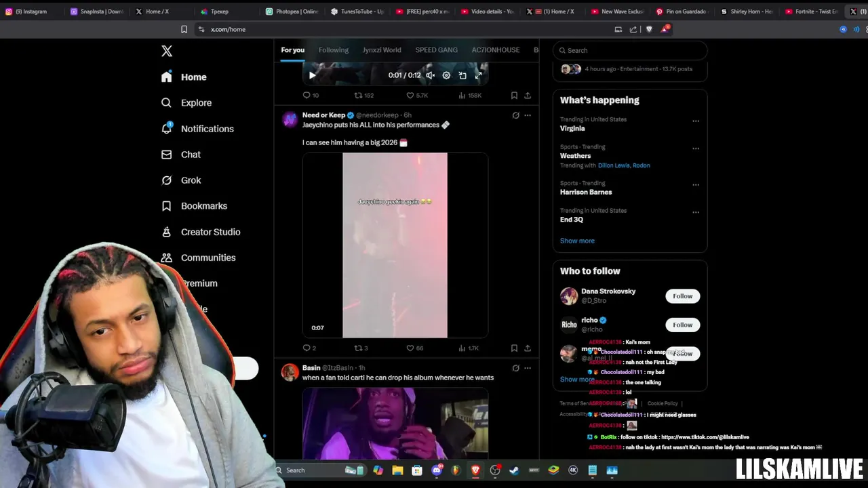Image resolution: width=868 pixels, height=488 pixels.
Task: Open Harrison Barnes trending topic
Action: pyautogui.click(x=586, y=192)
